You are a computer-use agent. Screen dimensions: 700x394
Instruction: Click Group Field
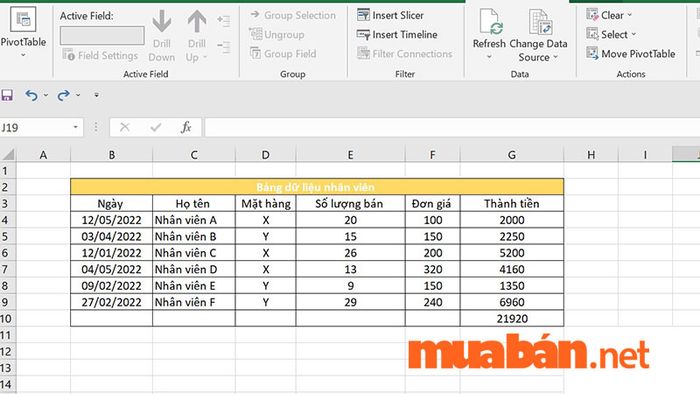coord(283,54)
